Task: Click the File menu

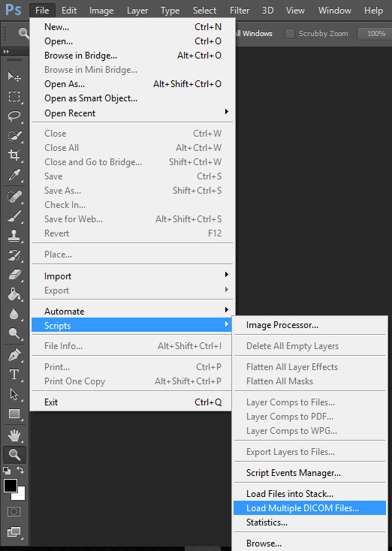Action: 42,11
